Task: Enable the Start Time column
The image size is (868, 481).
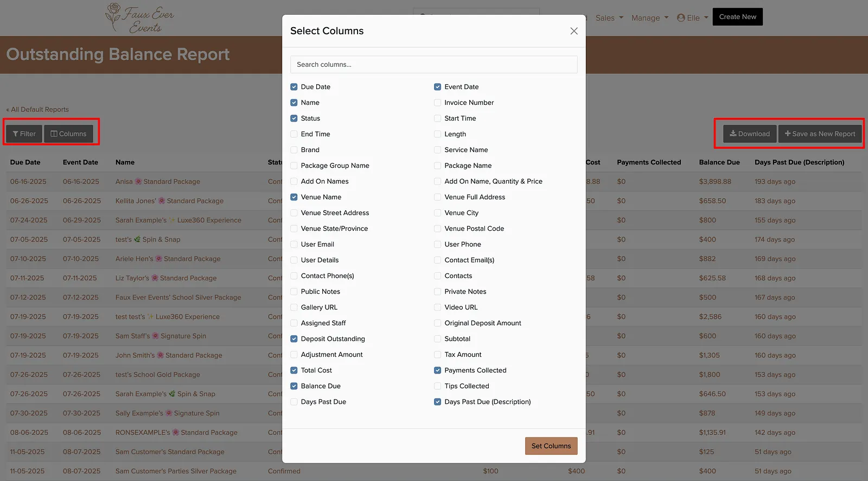Action: (437, 118)
